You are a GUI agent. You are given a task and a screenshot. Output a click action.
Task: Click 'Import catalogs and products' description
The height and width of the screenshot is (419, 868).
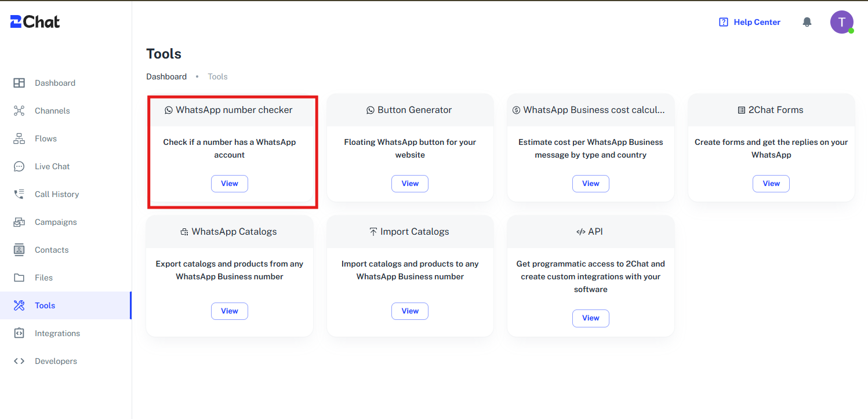(x=410, y=270)
